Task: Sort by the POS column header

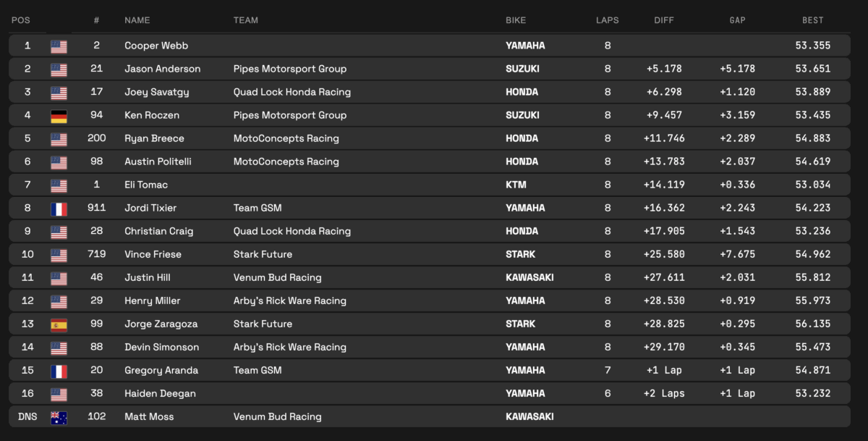Action: coord(20,20)
